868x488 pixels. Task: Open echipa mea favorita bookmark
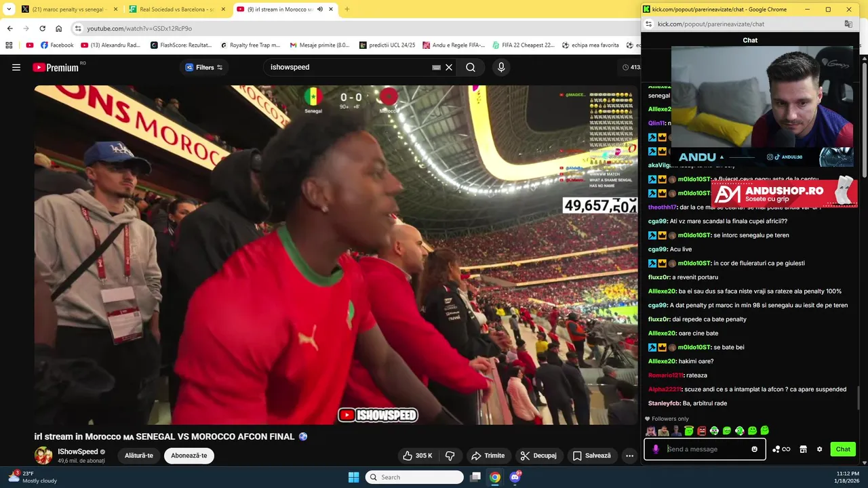(590, 45)
